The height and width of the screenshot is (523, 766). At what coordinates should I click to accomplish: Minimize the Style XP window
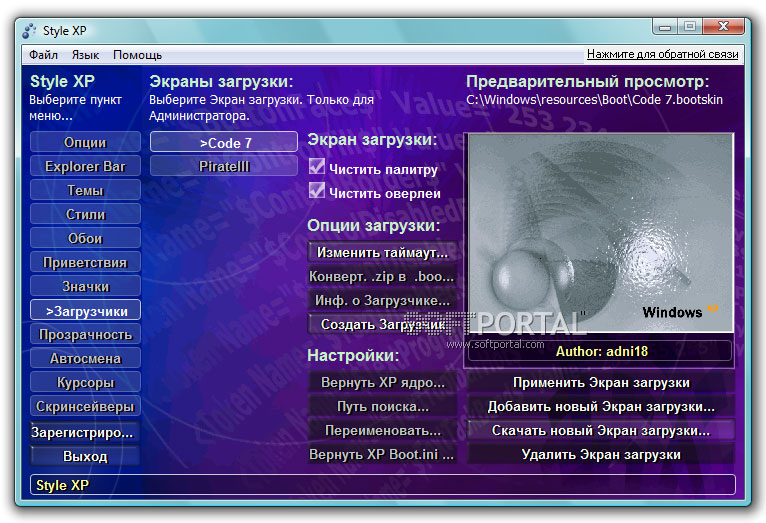coord(665,27)
